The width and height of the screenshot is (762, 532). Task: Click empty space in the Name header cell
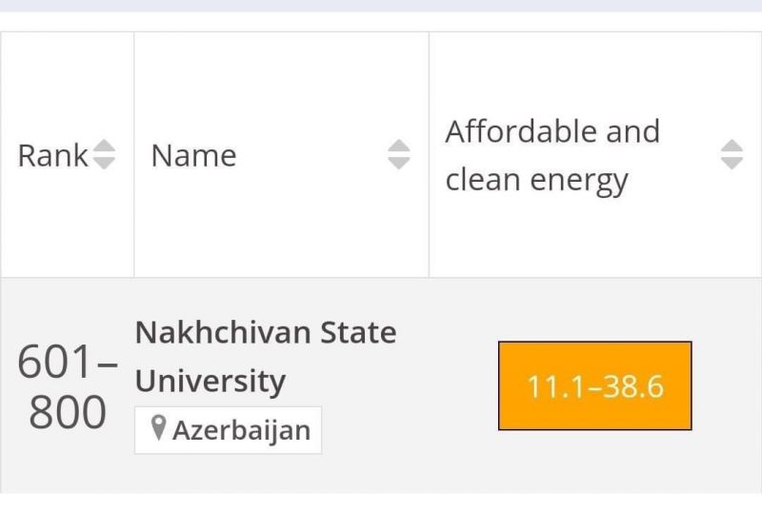tap(311, 219)
